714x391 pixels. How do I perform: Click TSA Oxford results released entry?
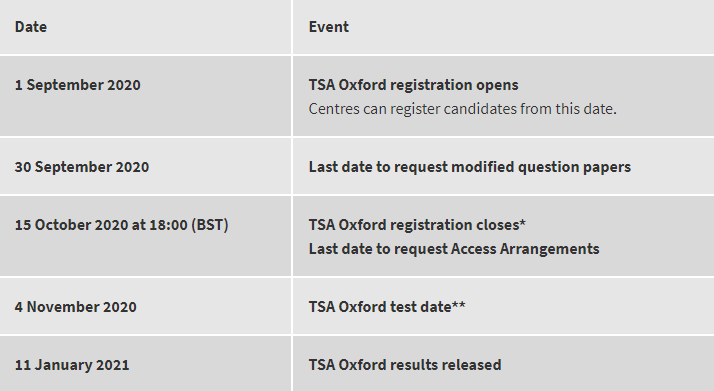[x=405, y=365]
